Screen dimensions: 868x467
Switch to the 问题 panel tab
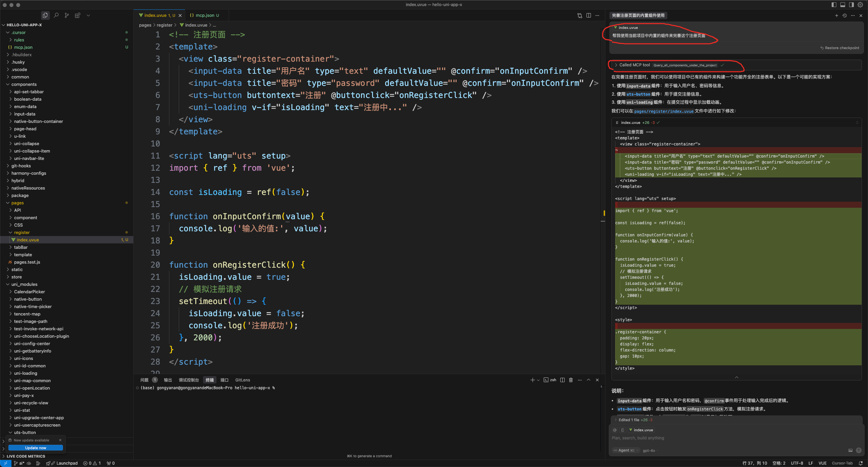pyautogui.click(x=144, y=380)
